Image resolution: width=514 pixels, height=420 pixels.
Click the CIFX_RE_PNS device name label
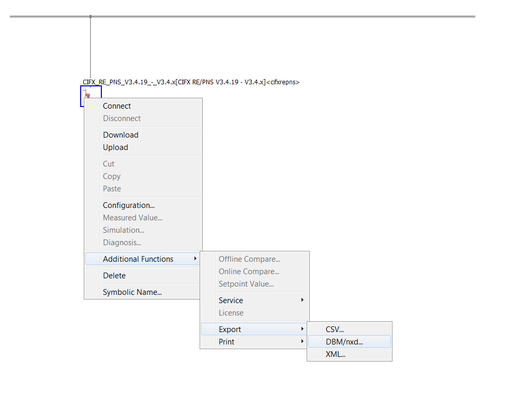click(x=191, y=82)
